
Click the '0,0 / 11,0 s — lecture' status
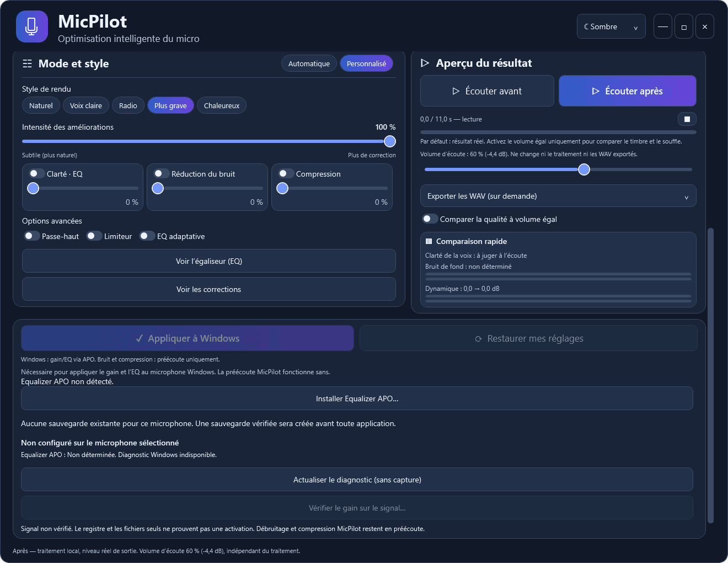tap(451, 119)
